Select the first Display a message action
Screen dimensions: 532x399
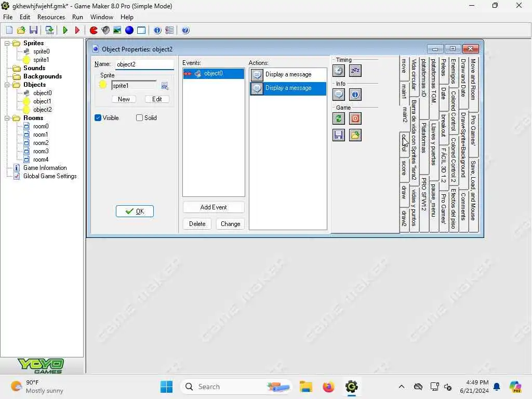pyautogui.click(x=288, y=75)
